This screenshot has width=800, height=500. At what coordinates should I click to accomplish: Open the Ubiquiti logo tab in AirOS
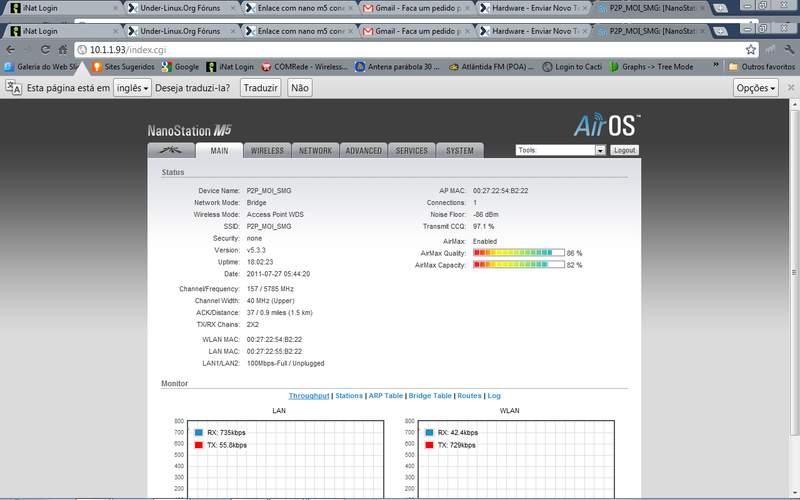coord(171,151)
